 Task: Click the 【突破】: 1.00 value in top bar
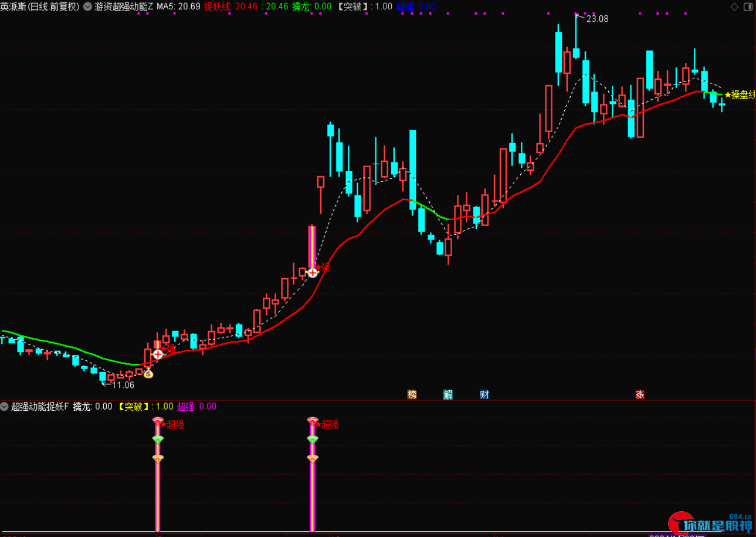(364, 7)
